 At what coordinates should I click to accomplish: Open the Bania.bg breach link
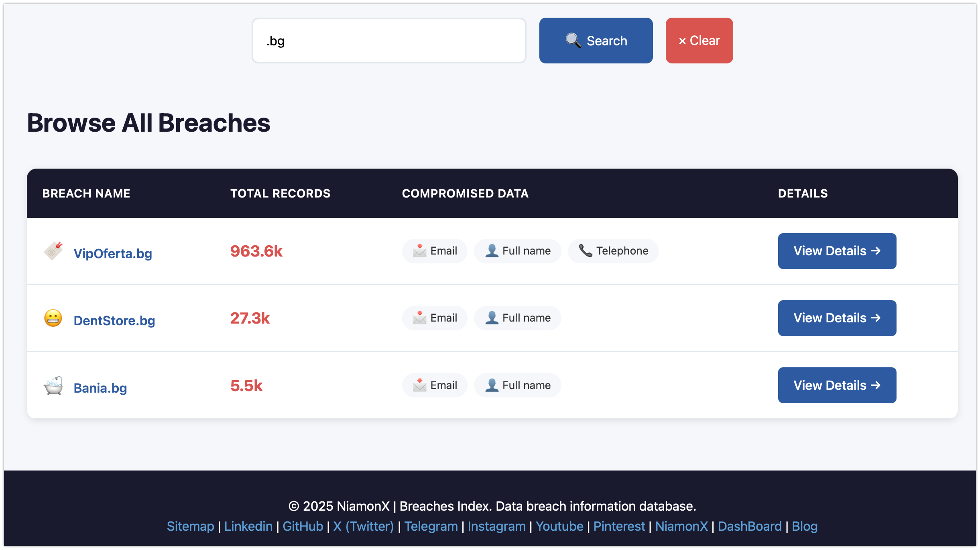(100, 388)
